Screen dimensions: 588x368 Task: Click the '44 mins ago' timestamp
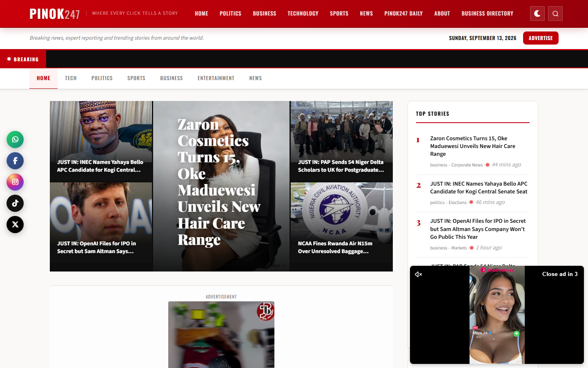pyautogui.click(x=506, y=164)
